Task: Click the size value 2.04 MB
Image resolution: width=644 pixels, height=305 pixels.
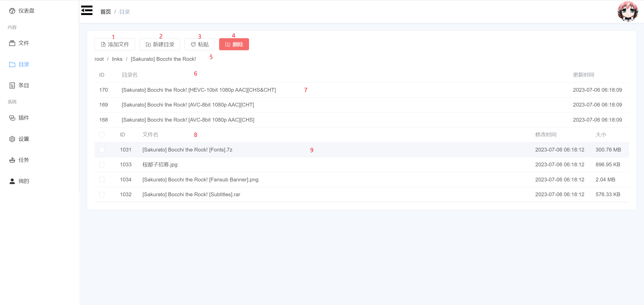Action: [x=605, y=180]
